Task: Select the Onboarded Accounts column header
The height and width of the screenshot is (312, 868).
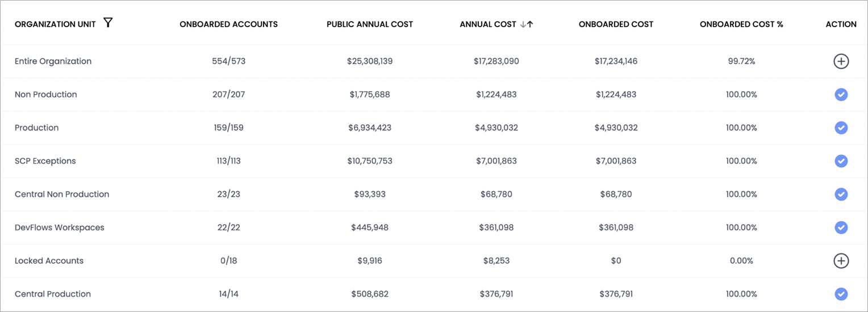Action: pos(228,24)
